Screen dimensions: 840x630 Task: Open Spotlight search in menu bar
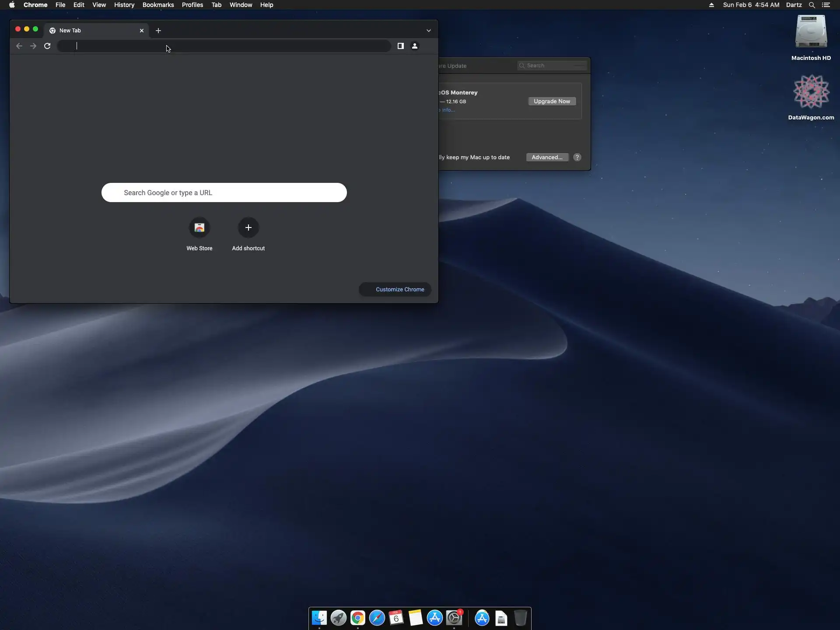pos(812,5)
